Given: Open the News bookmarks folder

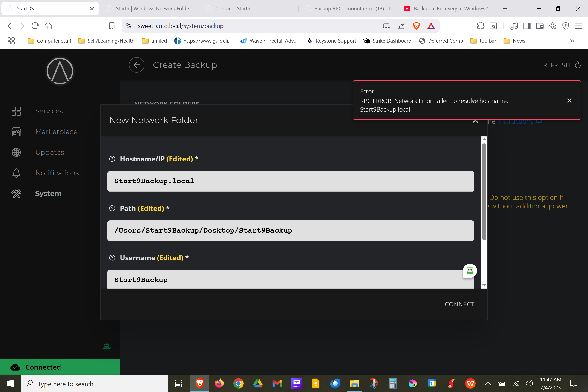Looking at the screenshot, I should click(x=514, y=41).
